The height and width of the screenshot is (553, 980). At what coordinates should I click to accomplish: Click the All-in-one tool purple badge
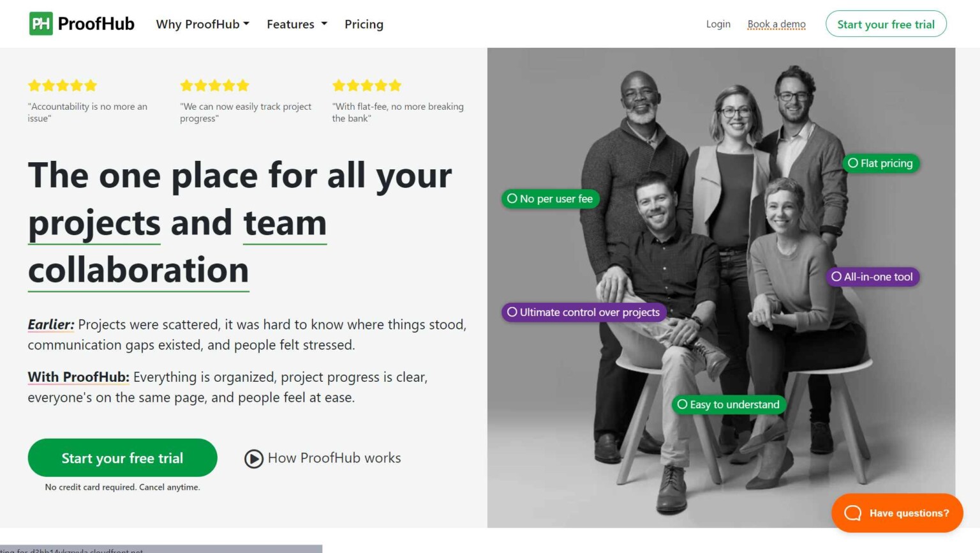click(x=872, y=276)
